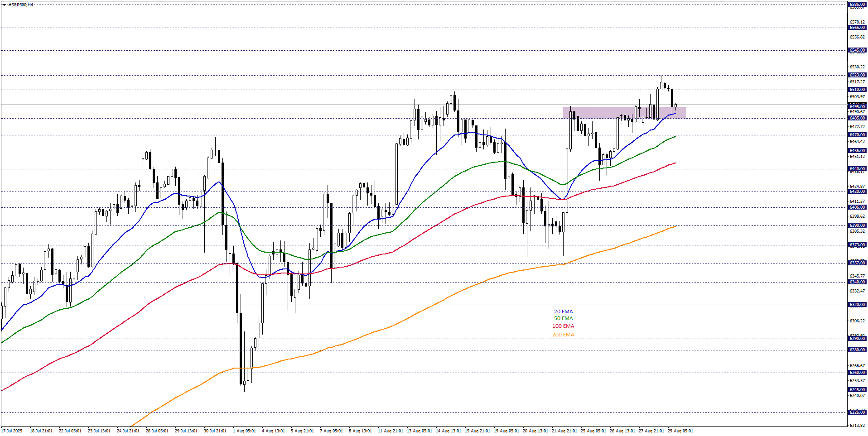This screenshot has width=868, height=436.
Task: Select the 6340.00 price level label
Action: pos(857,282)
